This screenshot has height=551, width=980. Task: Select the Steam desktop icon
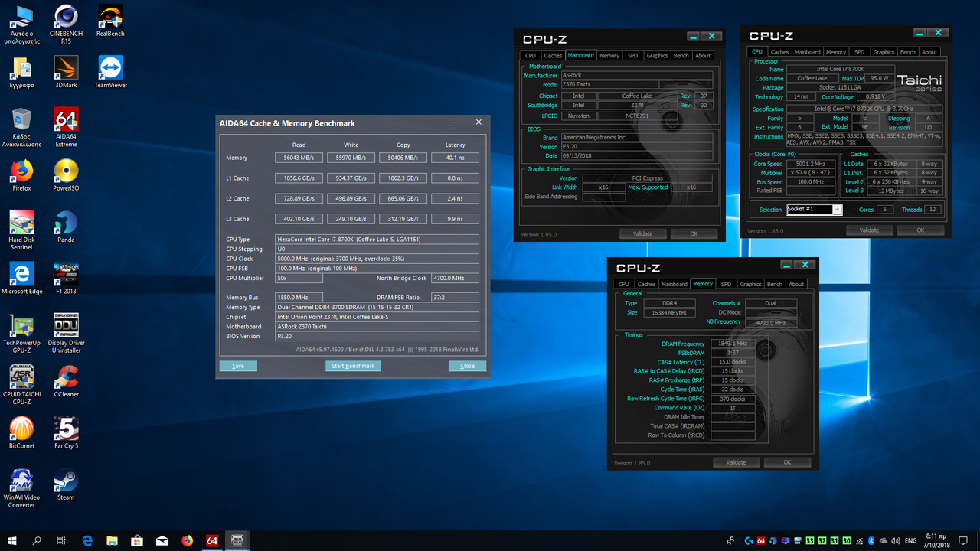coord(66,484)
